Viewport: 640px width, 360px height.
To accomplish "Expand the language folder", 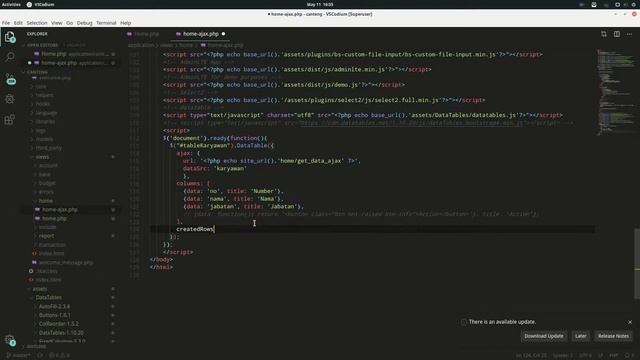I will (46, 113).
